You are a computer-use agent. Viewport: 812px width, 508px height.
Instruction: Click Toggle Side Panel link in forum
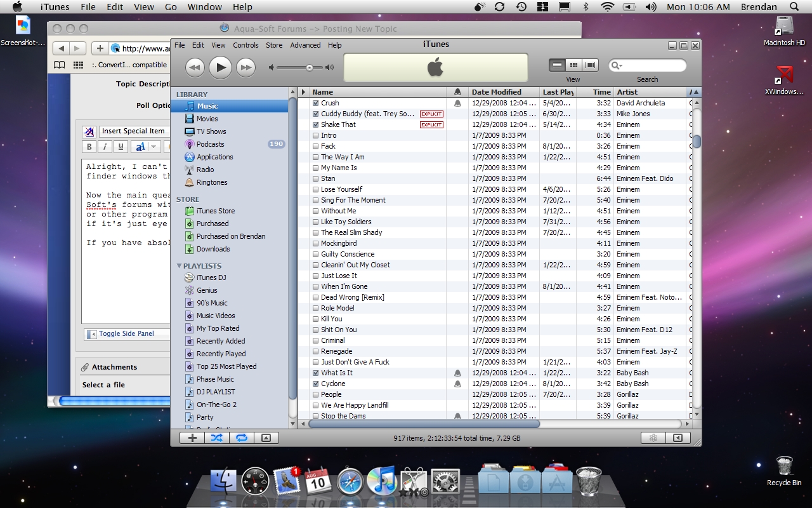tap(126, 333)
